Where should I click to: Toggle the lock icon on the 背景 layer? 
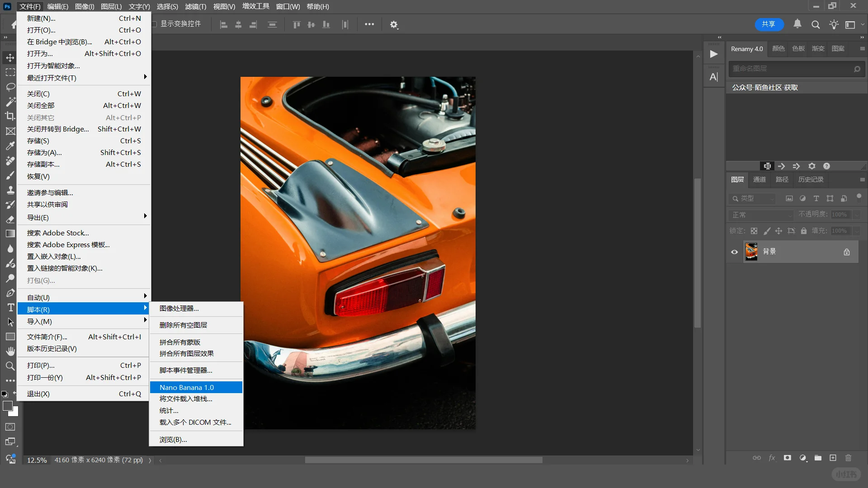tap(846, 252)
